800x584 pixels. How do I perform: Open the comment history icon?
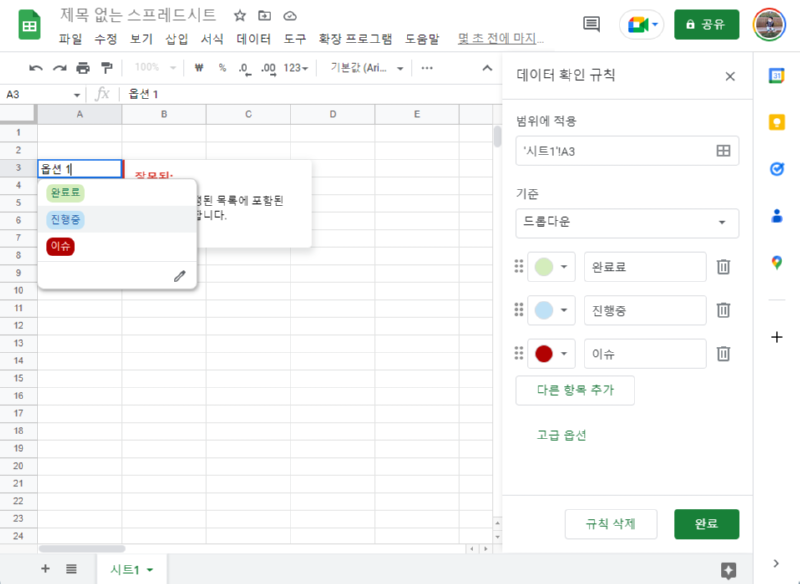591,24
